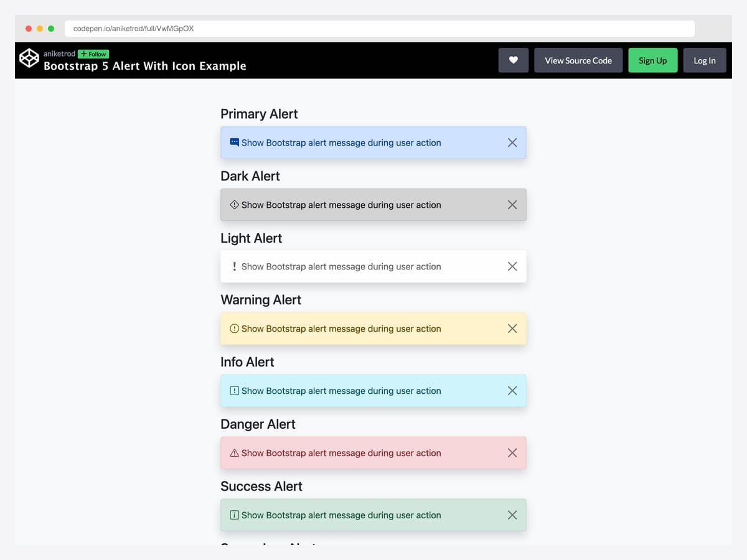The height and width of the screenshot is (560, 747).
Task: Click the Success Alert heading
Action: [261, 487]
